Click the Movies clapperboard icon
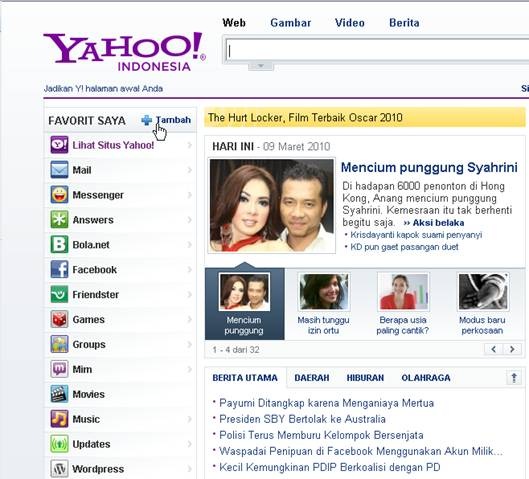529x479 pixels. click(59, 394)
